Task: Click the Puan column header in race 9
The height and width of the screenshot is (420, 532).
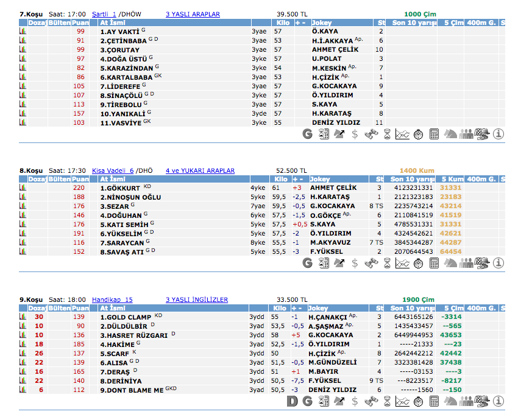Action: [x=80, y=308]
